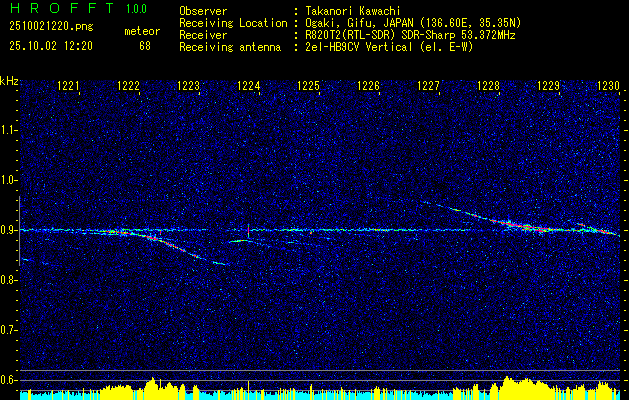Click time marker 1226

[x=368, y=86]
